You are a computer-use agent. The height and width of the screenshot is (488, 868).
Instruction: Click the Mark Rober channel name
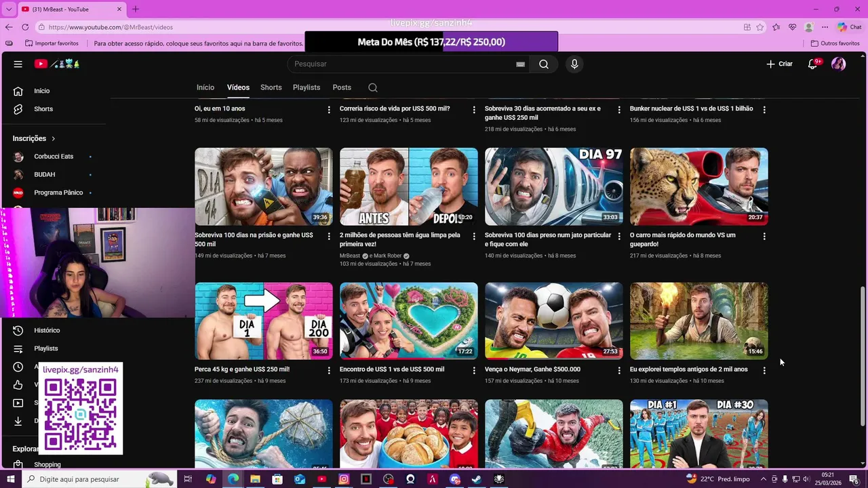coord(387,256)
